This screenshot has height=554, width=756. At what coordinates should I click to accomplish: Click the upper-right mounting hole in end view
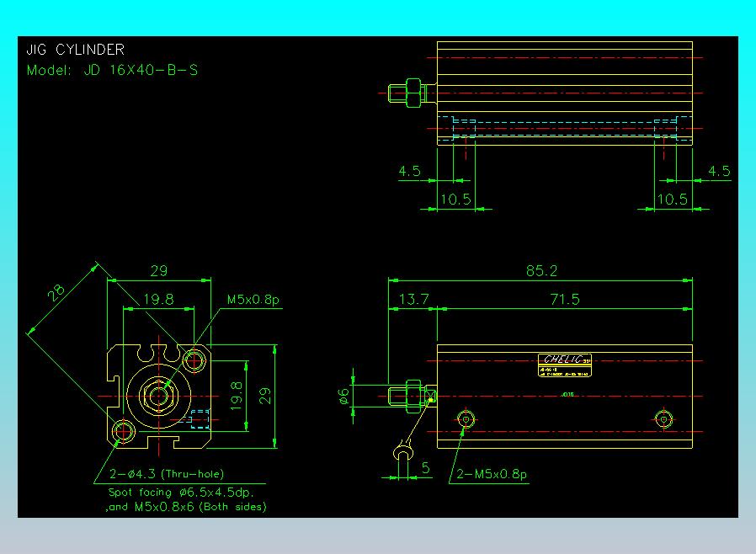pos(194,360)
